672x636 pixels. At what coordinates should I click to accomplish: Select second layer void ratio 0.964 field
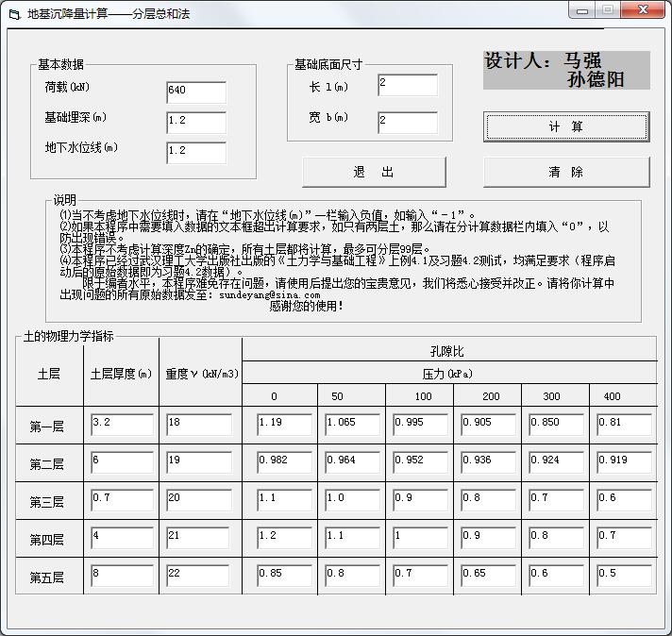pyautogui.click(x=352, y=462)
